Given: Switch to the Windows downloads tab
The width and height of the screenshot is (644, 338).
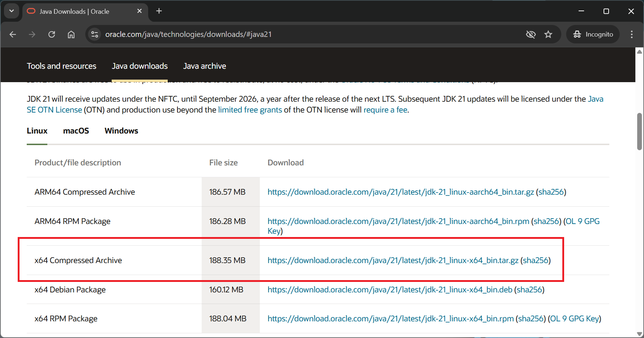Looking at the screenshot, I should click(121, 131).
